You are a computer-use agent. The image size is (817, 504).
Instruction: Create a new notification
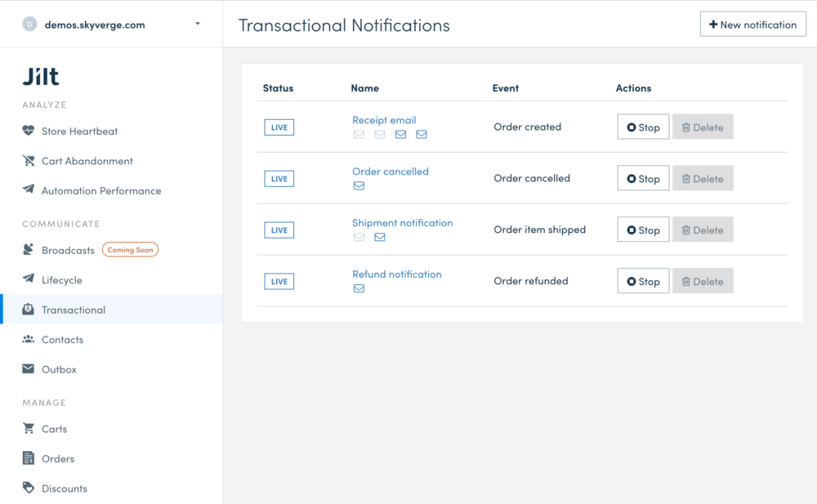click(753, 25)
